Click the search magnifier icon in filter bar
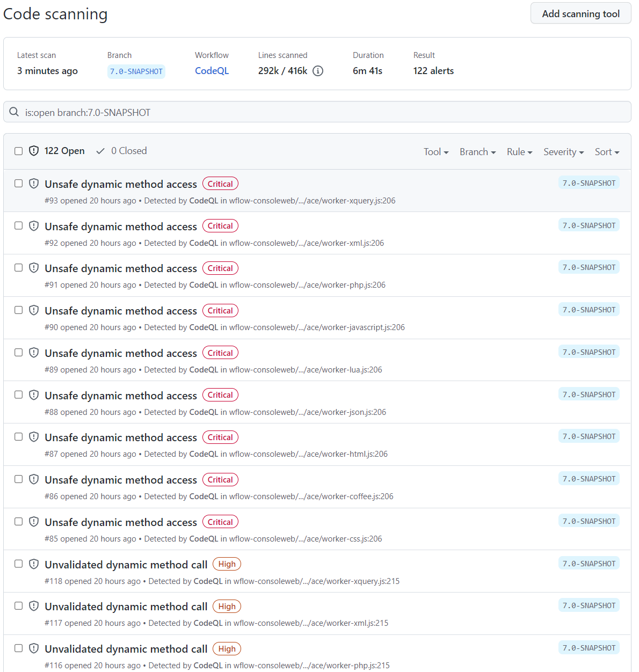The image size is (639, 672). pyautogui.click(x=14, y=112)
